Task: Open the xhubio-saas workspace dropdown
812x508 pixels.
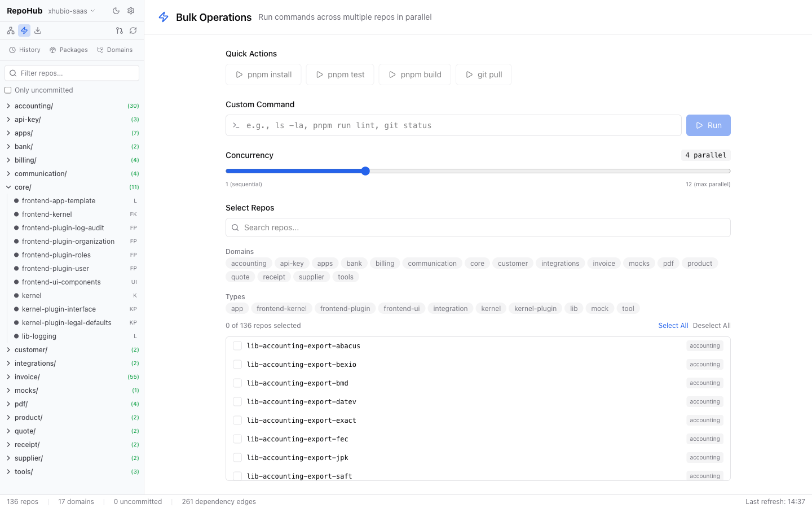Action: 72,11
